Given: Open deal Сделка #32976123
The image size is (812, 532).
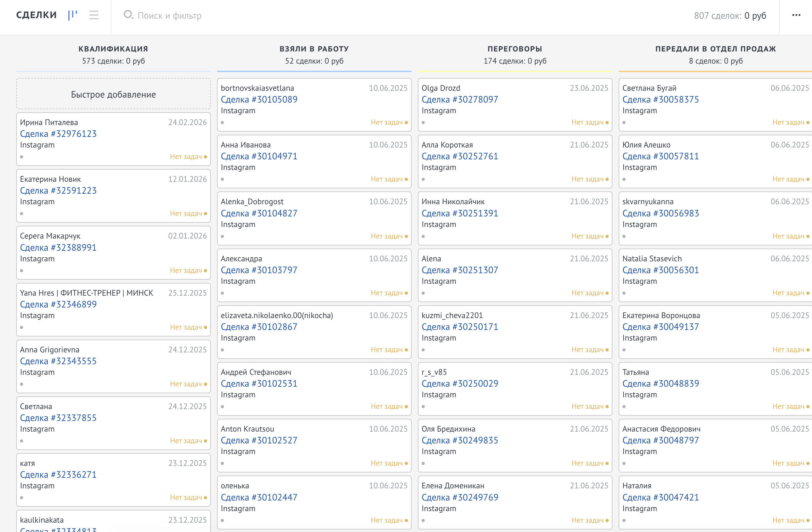Looking at the screenshot, I should pyautogui.click(x=58, y=134).
